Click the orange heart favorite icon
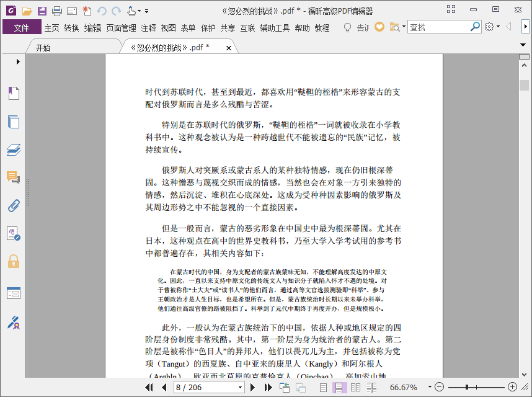Viewport: 532px width, 397px height. 379,27
